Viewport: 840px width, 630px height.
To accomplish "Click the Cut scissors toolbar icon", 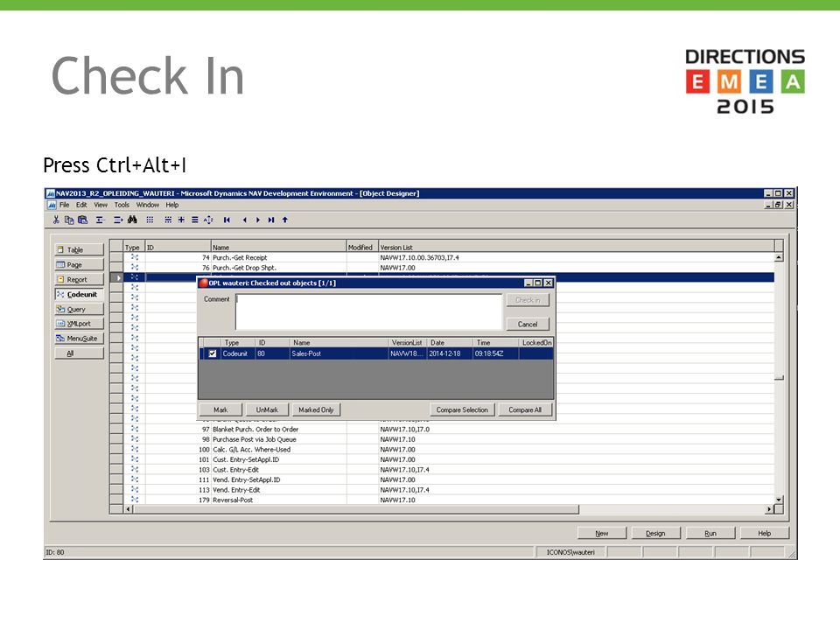I will point(56,220).
